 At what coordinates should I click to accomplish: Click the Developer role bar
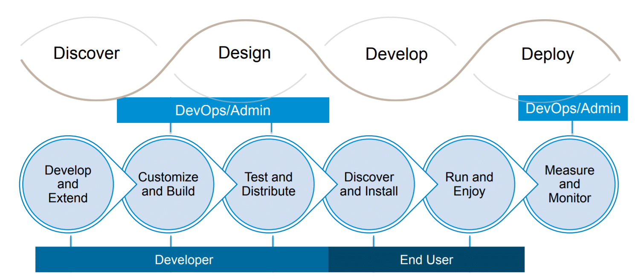click(x=183, y=259)
